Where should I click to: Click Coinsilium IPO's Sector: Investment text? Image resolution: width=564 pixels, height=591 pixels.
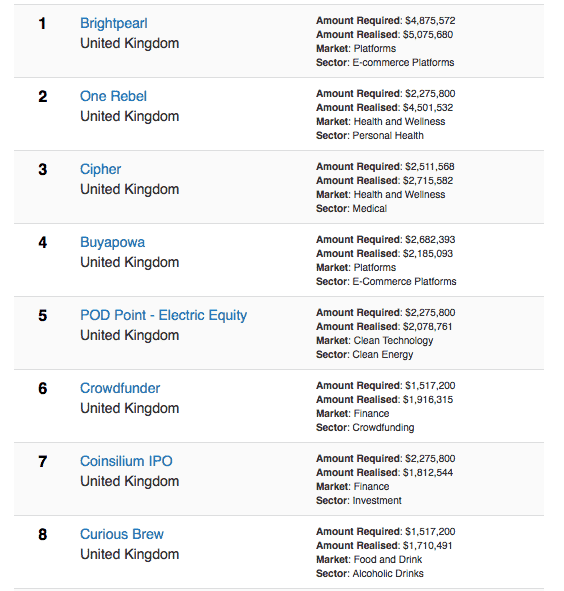(359, 501)
